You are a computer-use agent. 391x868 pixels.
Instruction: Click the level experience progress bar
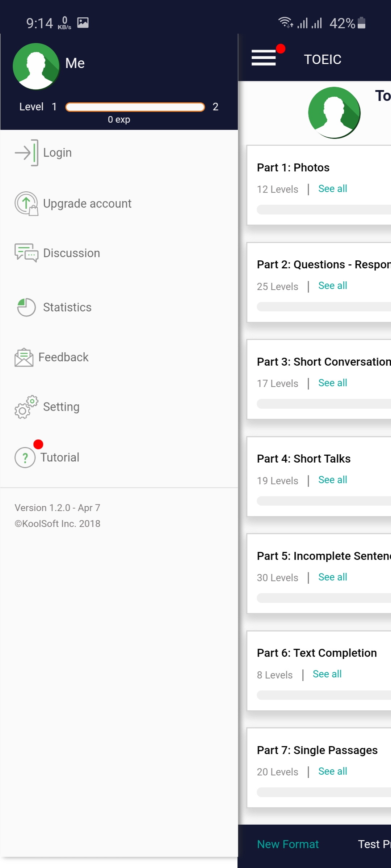[x=135, y=107]
